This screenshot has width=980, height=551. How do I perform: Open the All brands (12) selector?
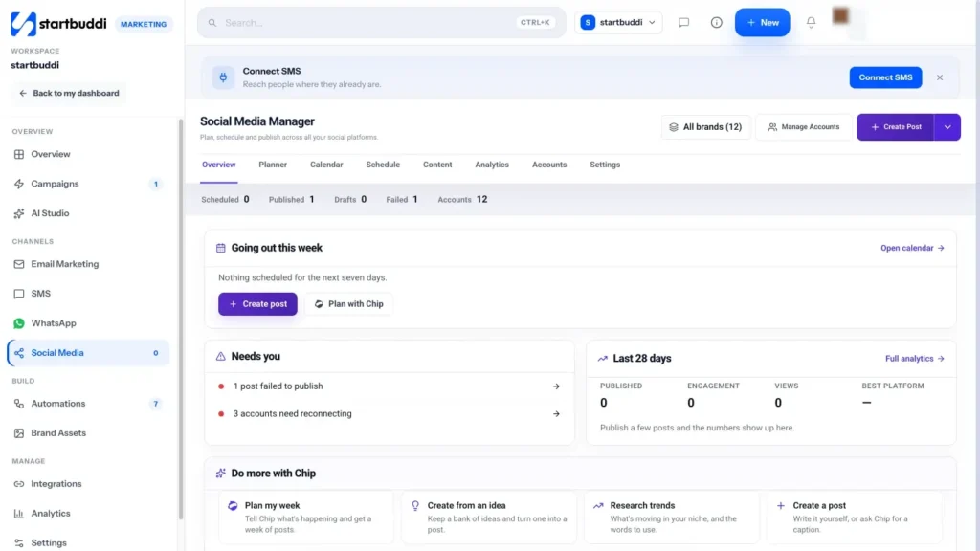tap(705, 127)
